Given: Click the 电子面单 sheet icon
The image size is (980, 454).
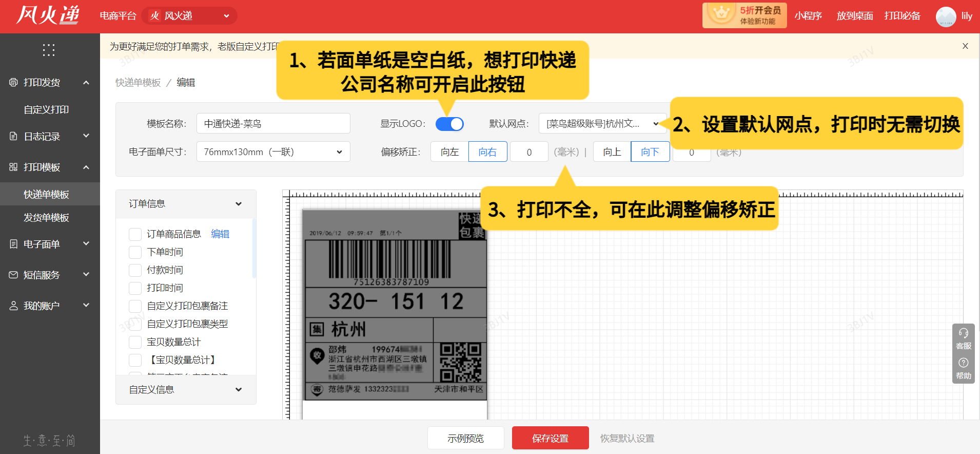Looking at the screenshot, I should 13,244.
